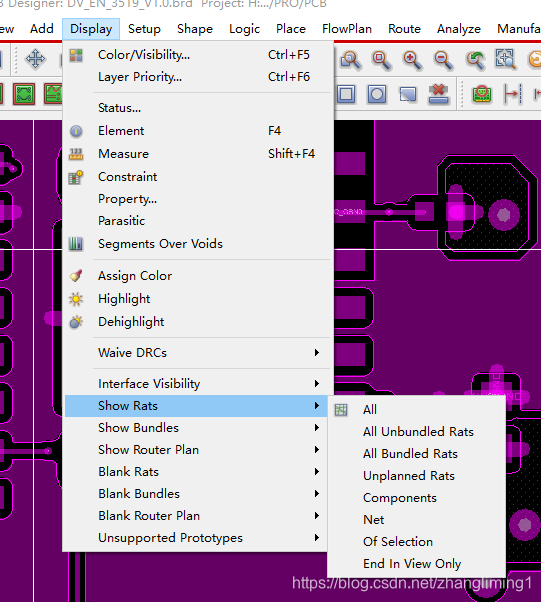Viewport: 541px width, 602px height.
Task: Open Color/Visibility from Display menu
Action: coord(198,55)
